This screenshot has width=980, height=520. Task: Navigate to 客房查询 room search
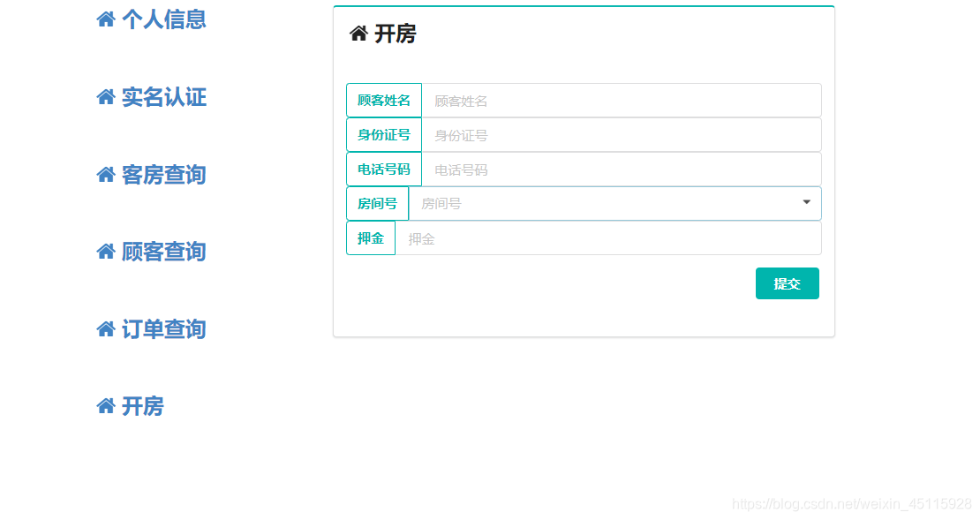[163, 175]
